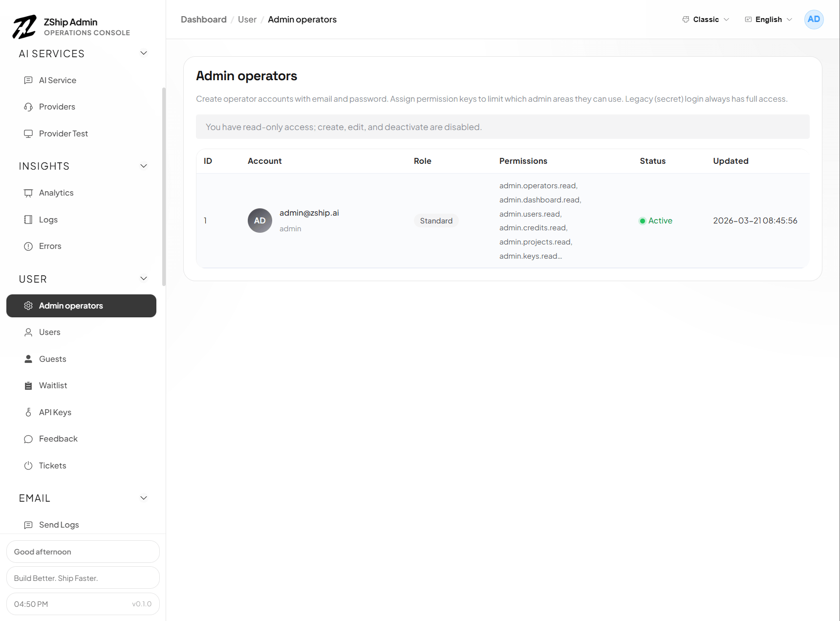Collapse the AI SERVICES sidebar section
Viewport: 840px width, 621px height.
144,53
